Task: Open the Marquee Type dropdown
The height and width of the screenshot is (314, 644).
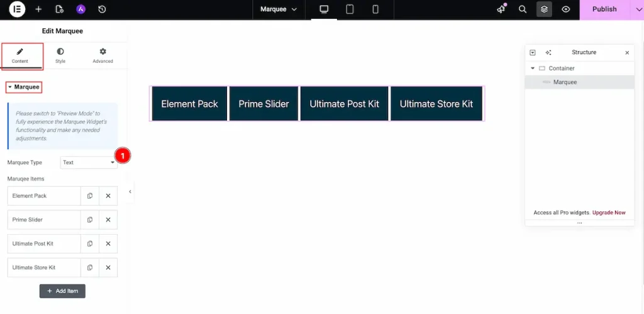Action: [89, 162]
